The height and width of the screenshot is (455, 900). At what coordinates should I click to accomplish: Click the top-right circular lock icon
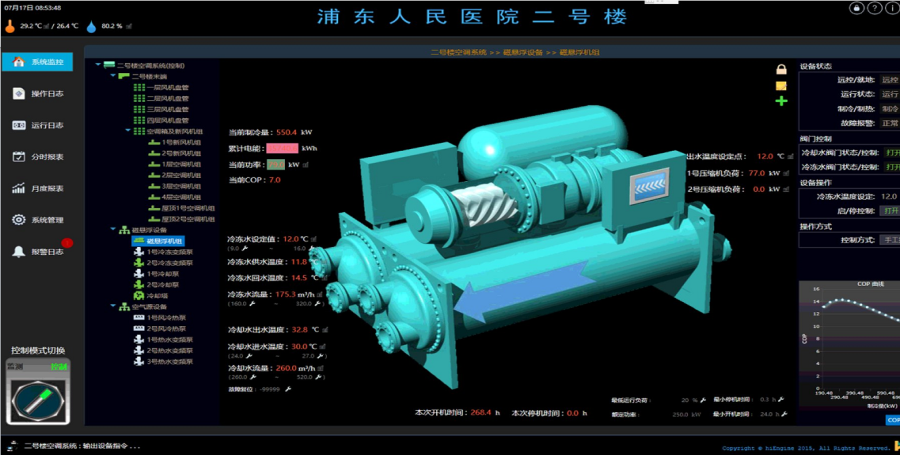[x=857, y=8]
